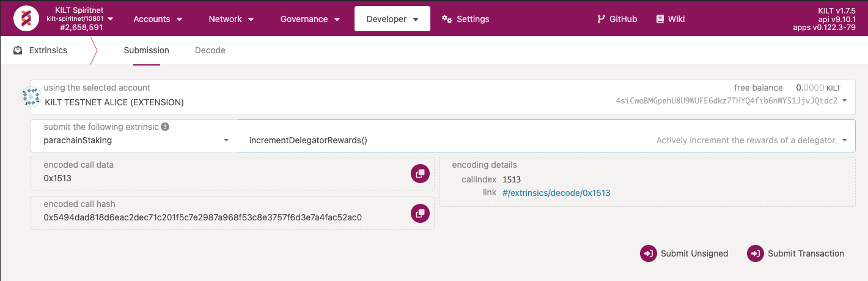This screenshot has height=281, width=868.
Task: Click the Wiki book icon
Action: pos(660,19)
